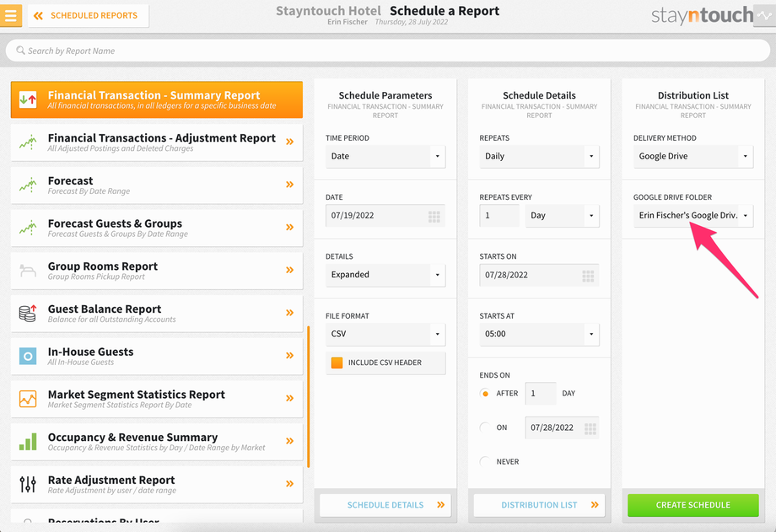Image resolution: width=776 pixels, height=532 pixels.
Task: Click the In-House Guests blue icon
Action: (x=28, y=356)
